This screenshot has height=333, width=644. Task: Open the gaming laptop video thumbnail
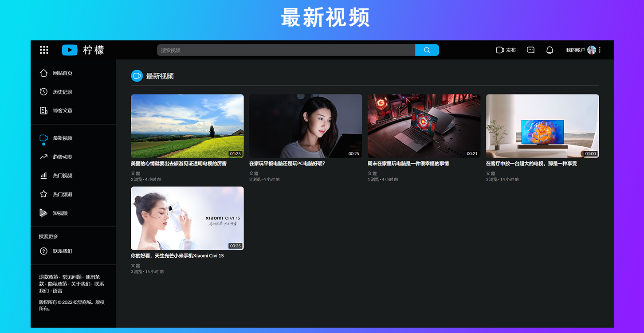(424, 126)
